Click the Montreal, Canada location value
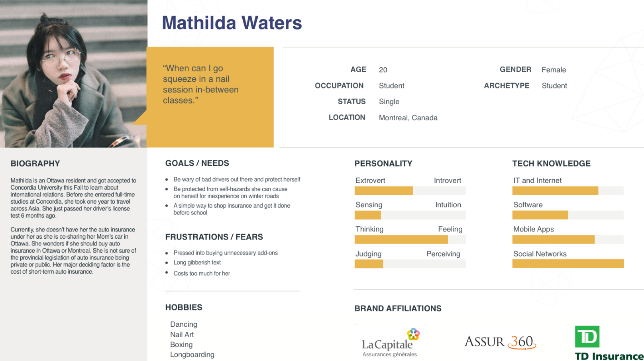Viewport: 644px width, 361px height. click(408, 118)
